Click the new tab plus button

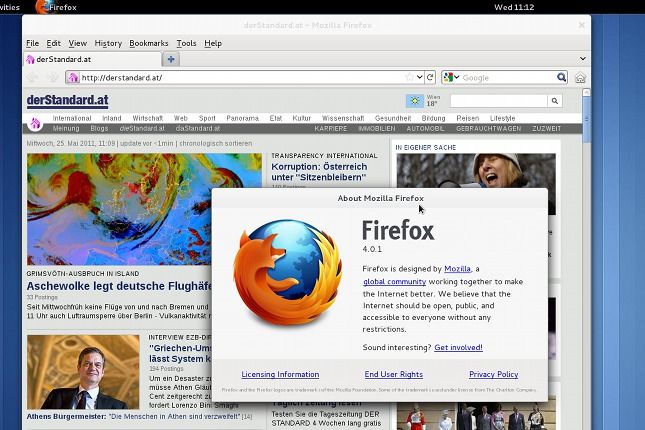pos(171,59)
